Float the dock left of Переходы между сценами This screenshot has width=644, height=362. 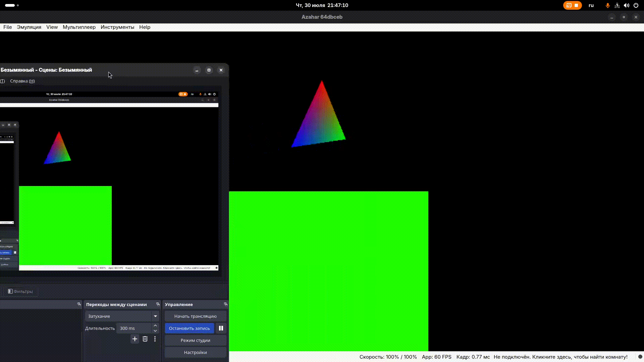click(79, 304)
